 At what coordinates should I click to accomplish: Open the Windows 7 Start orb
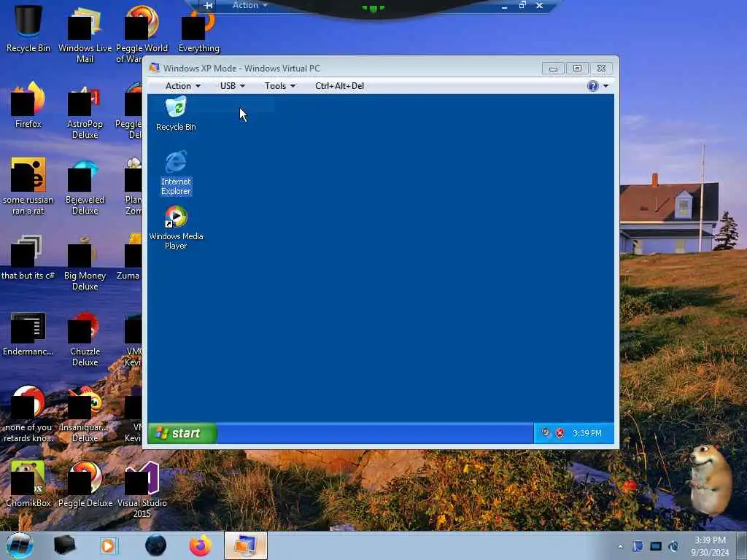pos(20,545)
